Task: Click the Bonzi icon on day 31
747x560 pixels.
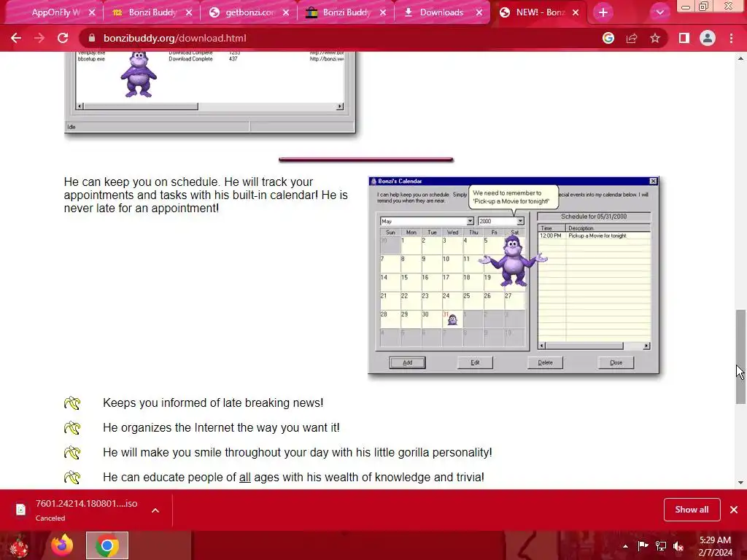Action: (452, 319)
